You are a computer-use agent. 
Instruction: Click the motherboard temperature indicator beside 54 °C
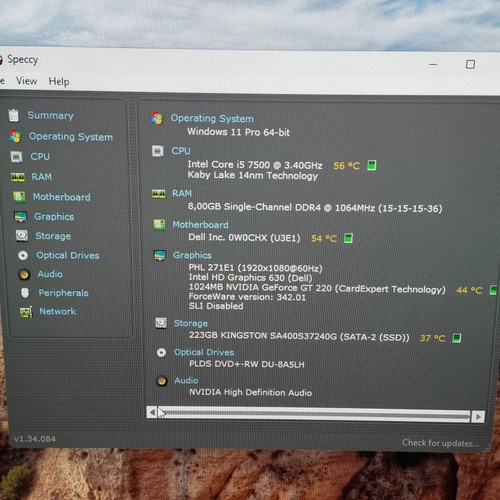click(348, 238)
